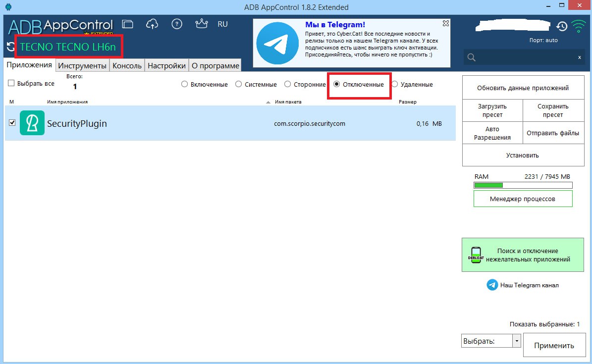This screenshot has height=364, width=592.
Task: Select the Удаленные radio button
Action: click(x=394, y=84)
